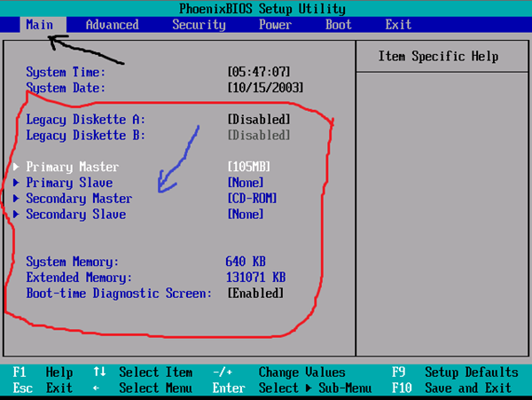
Task: Click the 131071 KB value
Action: pos(256,278)
